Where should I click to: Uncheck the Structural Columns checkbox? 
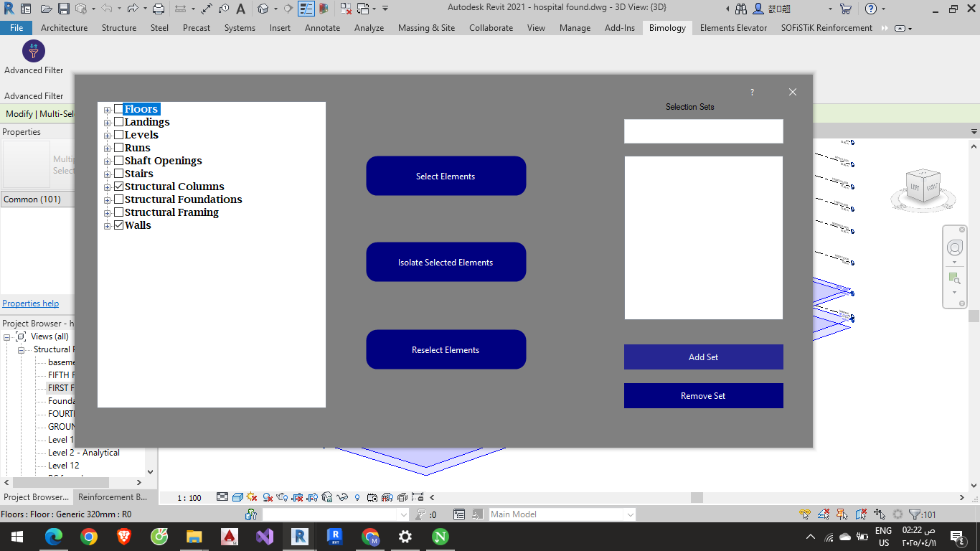tap(118, 187)
